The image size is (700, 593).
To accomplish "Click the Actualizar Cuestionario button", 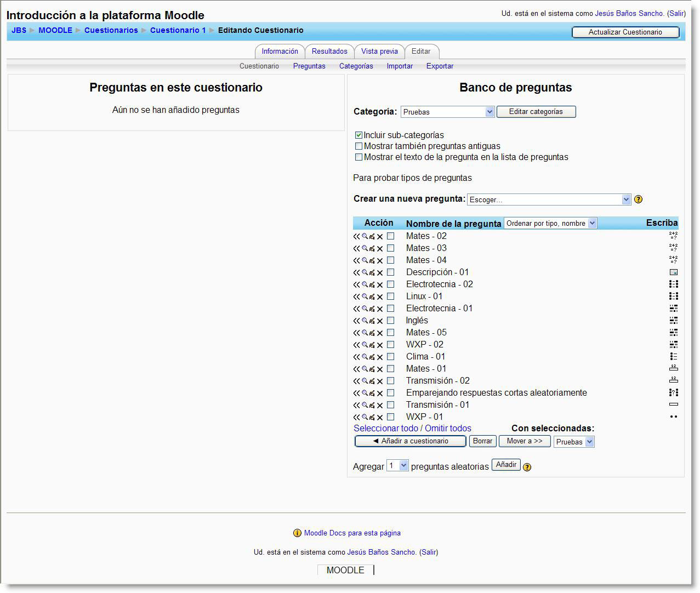I will [x=625, y=32].
